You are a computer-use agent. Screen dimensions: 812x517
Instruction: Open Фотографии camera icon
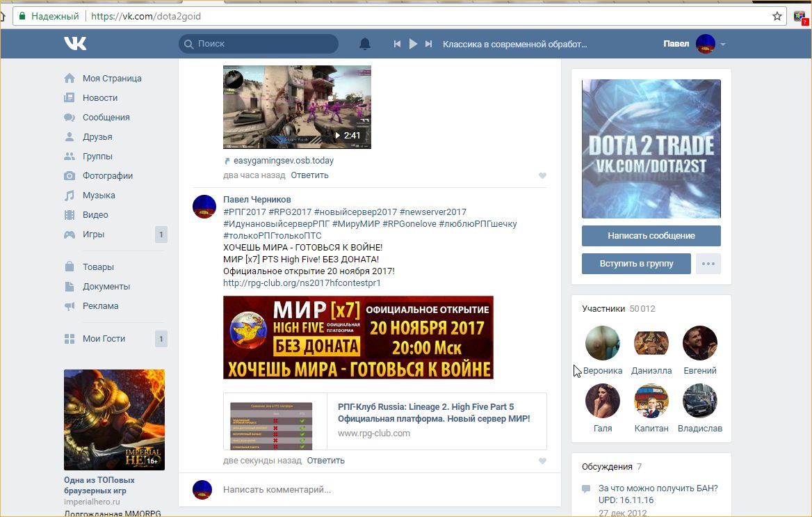70,176
